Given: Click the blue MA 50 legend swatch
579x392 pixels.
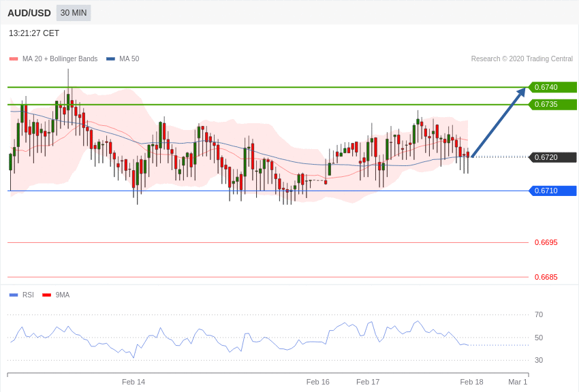Looking at the screenshot, I should (x=110, y=59).
